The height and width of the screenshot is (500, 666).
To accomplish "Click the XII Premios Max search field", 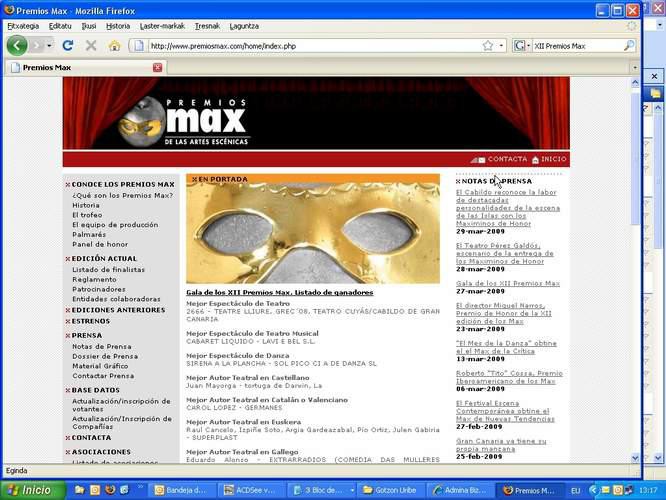I will click(578, 45).
